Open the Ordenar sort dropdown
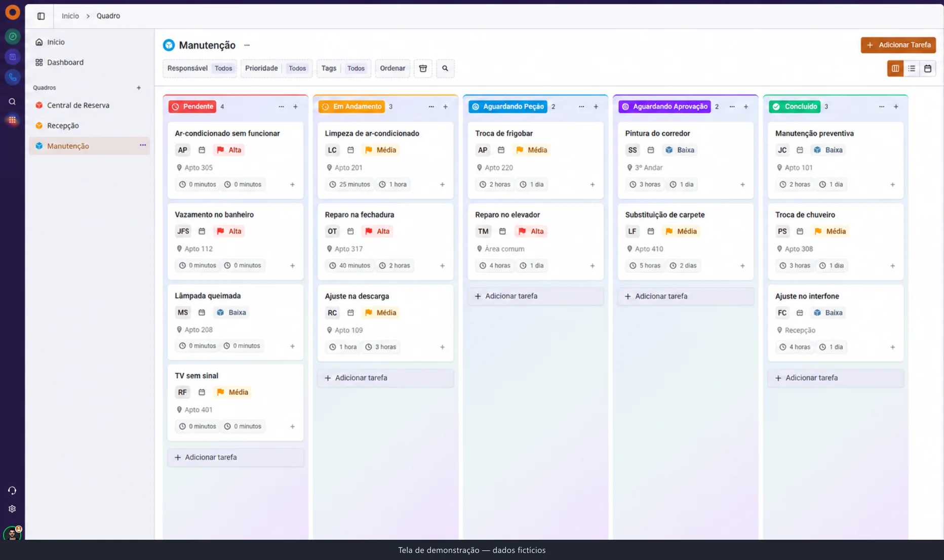Image resolution: width=944 pixels, height=560 pixels. pos(392,68)
